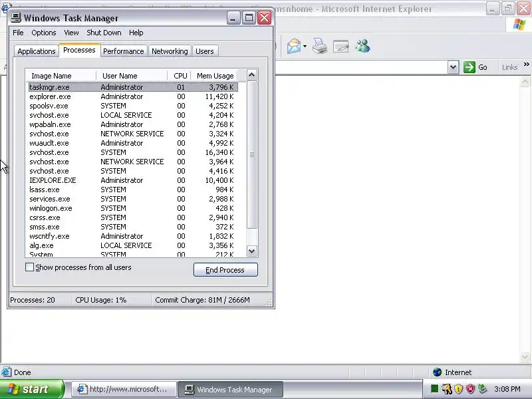Click the IE page icon beside Done
Viewport: 532px width, 399px height.
pyautogui.click(x=6, y=372)
